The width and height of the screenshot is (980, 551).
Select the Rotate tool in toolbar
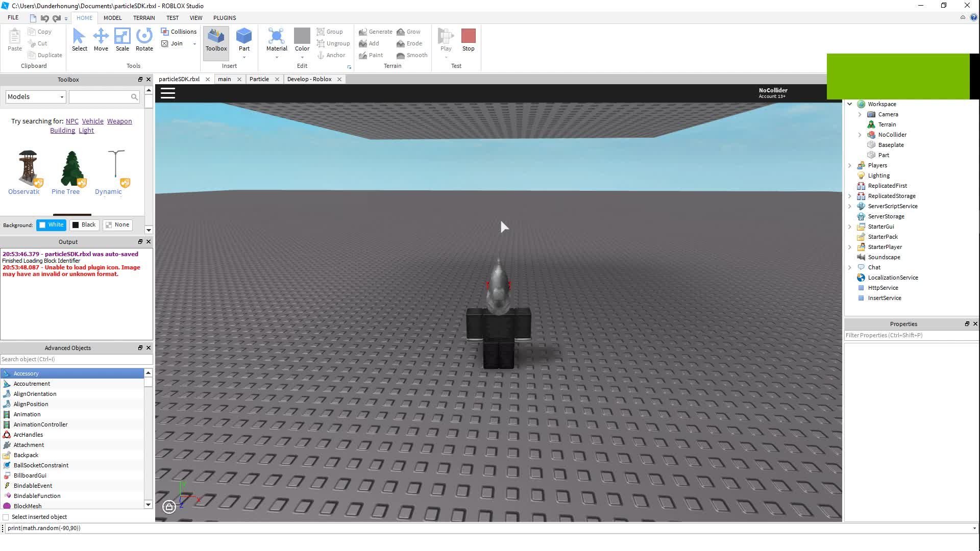[144, 39]
